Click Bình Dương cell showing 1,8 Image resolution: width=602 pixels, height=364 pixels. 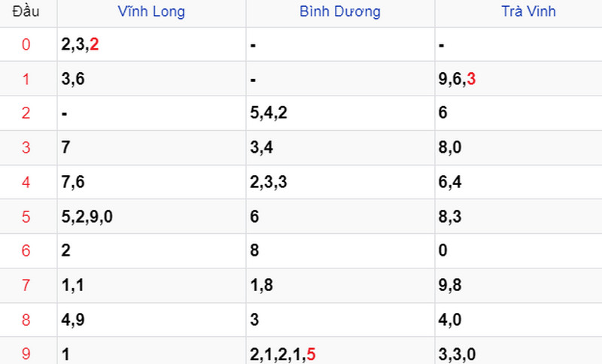(261, 285)
